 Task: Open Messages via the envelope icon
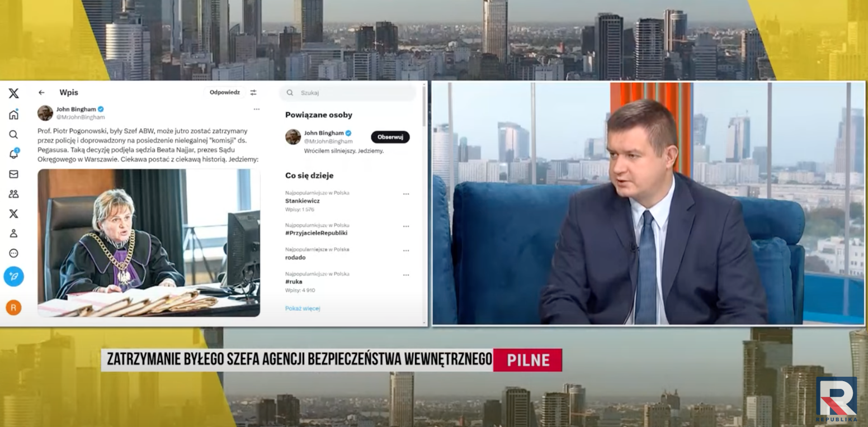13,174
